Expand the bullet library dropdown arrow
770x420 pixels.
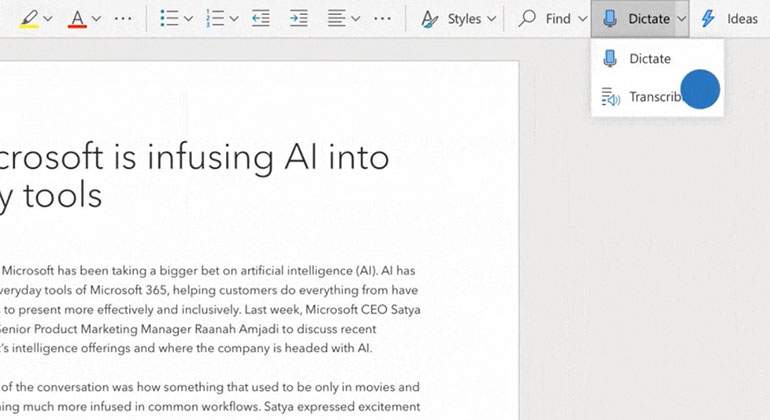188,19
